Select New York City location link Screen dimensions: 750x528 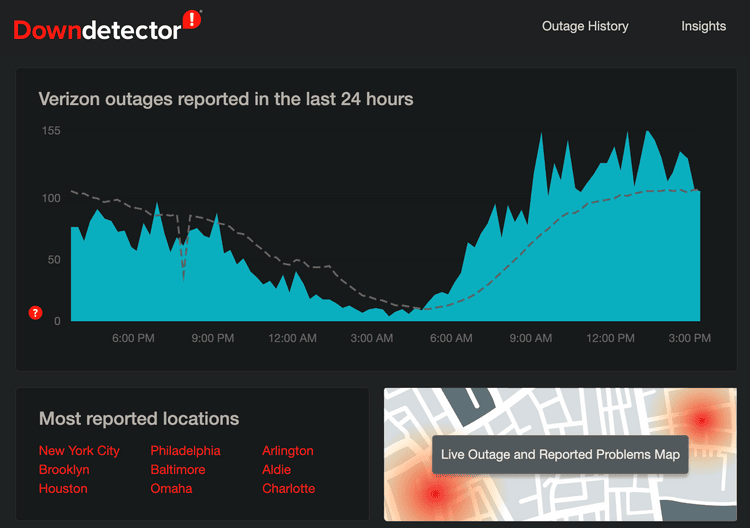pos(79,451)
